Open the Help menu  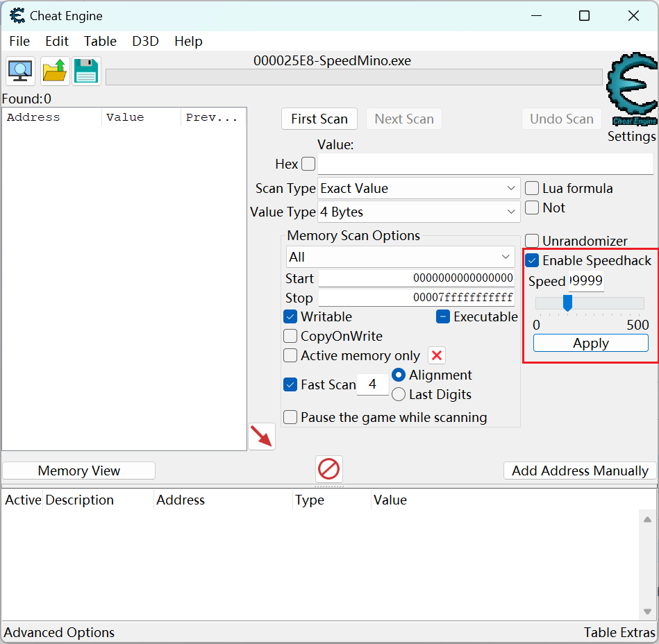click(x=188, y=41)
